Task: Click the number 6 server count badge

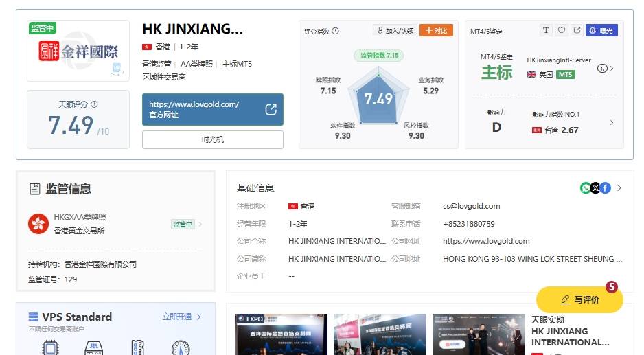Action: [x=601, y=69]
